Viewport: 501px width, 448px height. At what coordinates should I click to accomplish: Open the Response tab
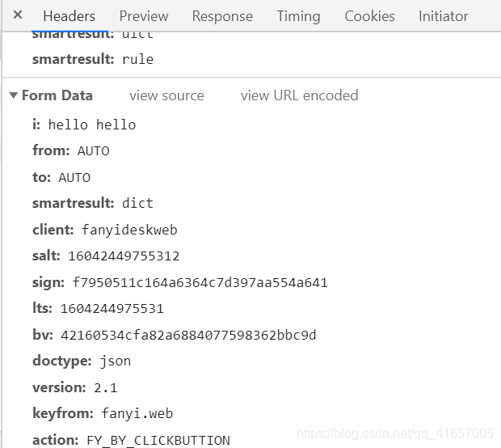[x=222, y=16]
